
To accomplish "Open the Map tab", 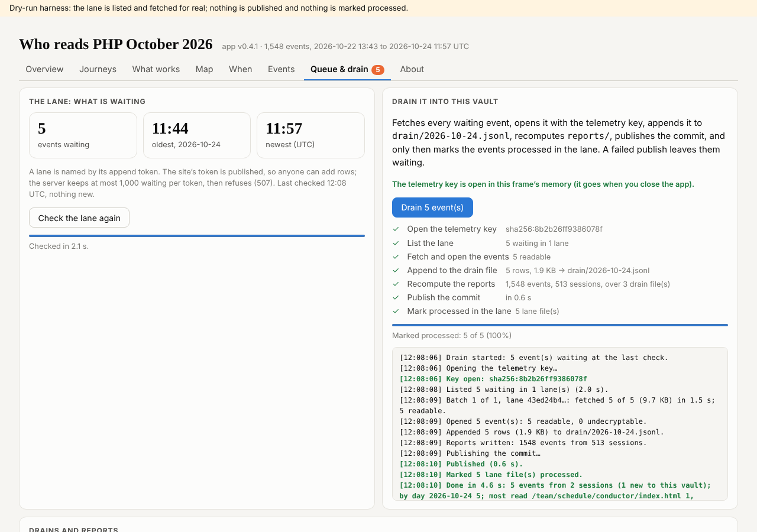I will (x=204, y=69).
